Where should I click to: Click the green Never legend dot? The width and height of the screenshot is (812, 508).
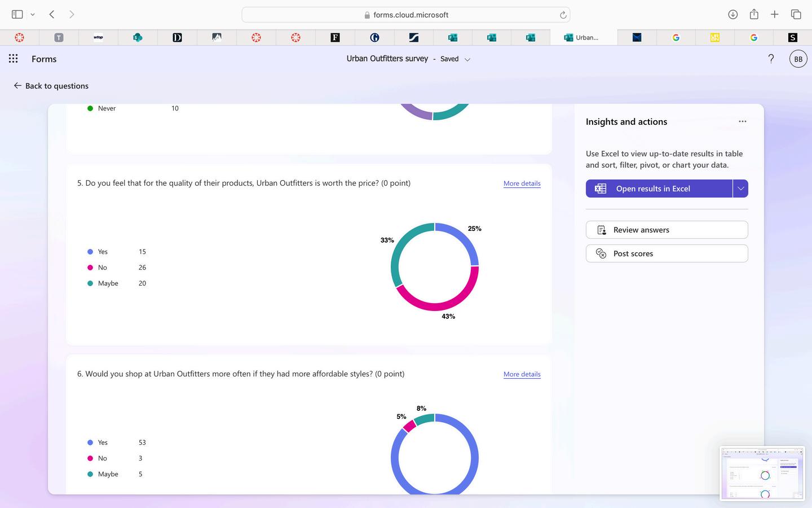tap(90, 108)
